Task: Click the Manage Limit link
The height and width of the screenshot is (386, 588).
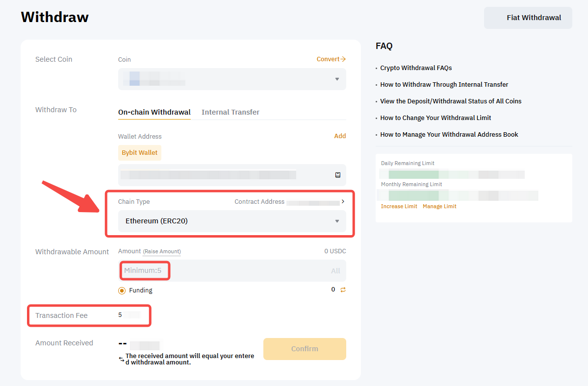Action: pyautogui.click(x=439, y=207)
